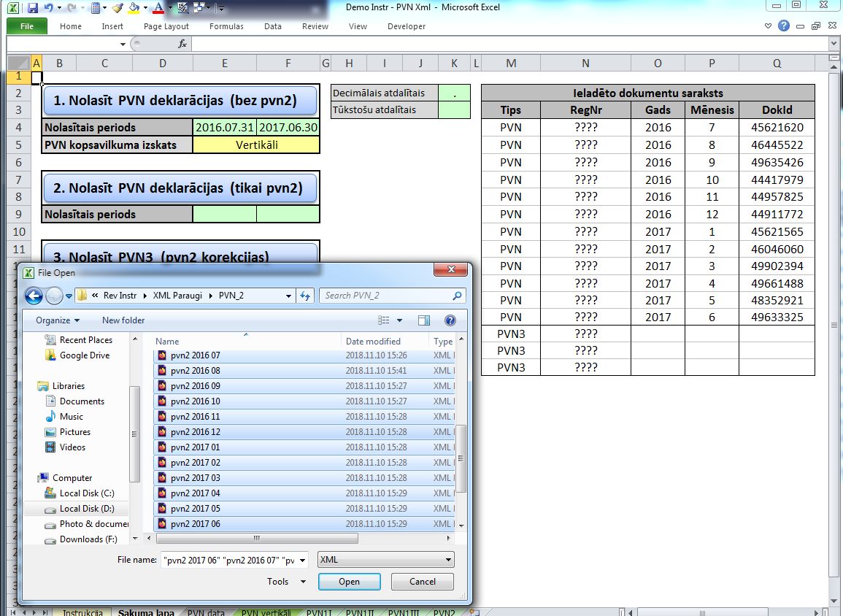
Task: Click the Fill Color bucket icon
Action: [x=134, y=8]
